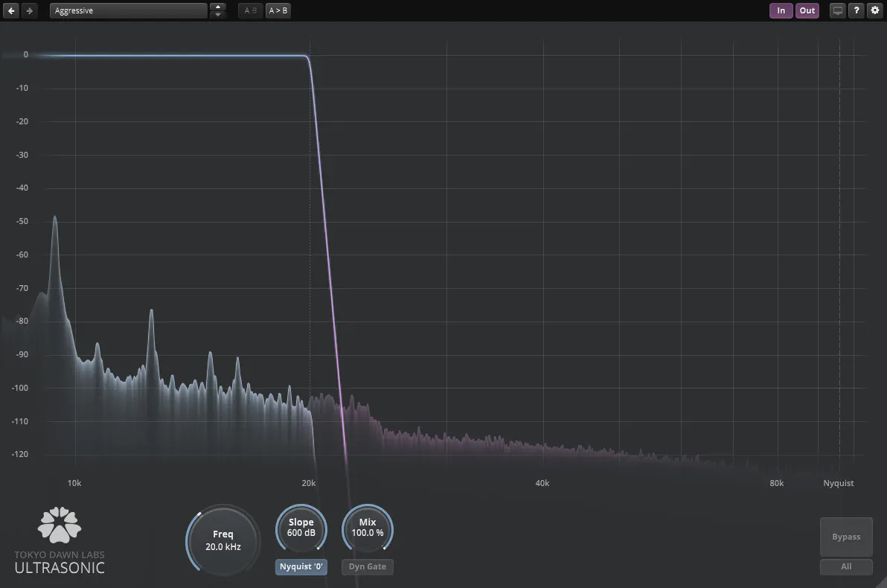Image resolution: width=887 pixels, height=588 pixels.
Task: Toggle the In spectrum display
Action: pos(781,10)
